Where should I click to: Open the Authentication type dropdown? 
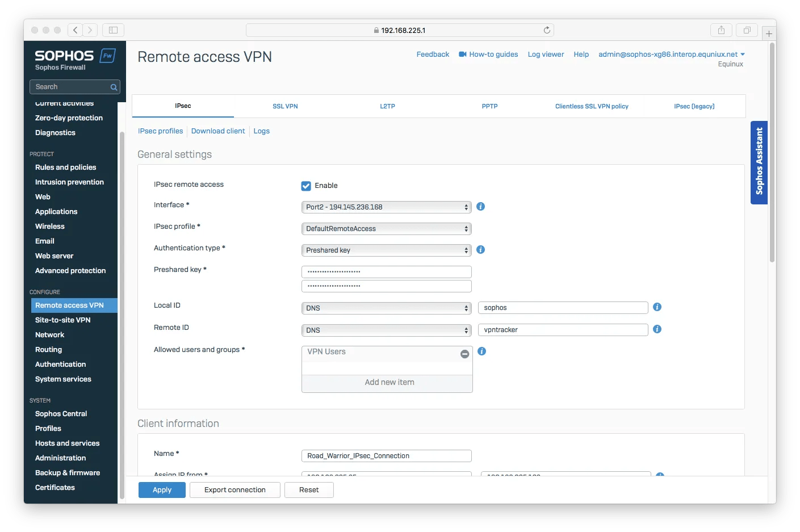click(x=386, y=250)
